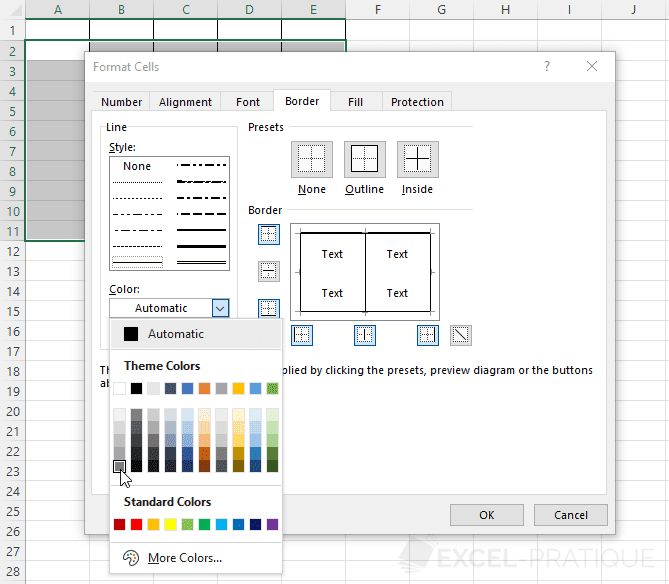Toggle the bottom border button

(269, 308)
